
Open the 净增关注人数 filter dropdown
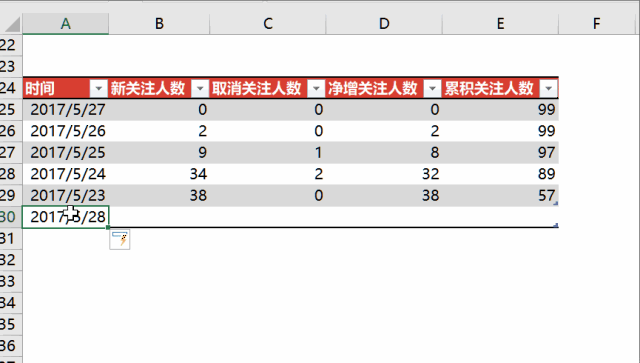click(x=432, y=88)
